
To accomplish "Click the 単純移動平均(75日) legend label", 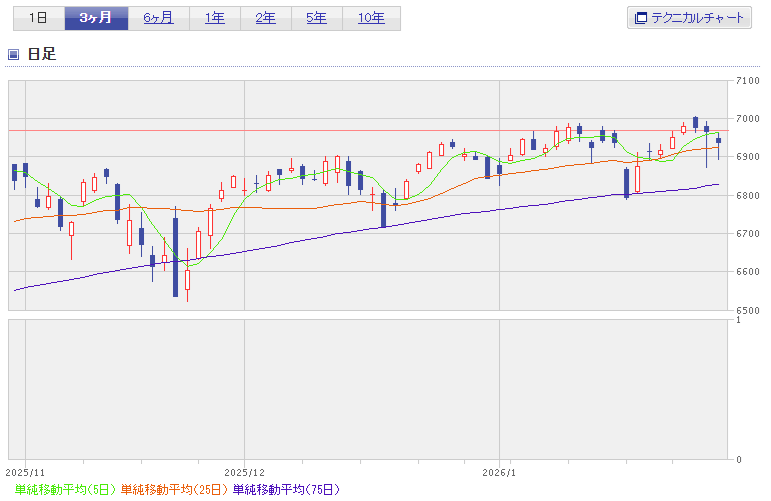I will click(x=286, y=490).
